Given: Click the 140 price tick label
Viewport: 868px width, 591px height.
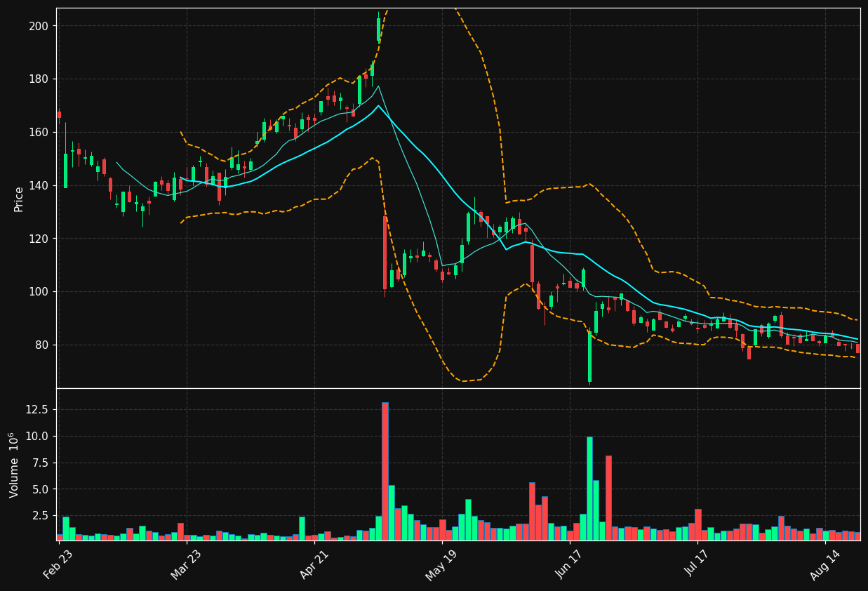Looking at the screenshot, I should coord(39,185).
